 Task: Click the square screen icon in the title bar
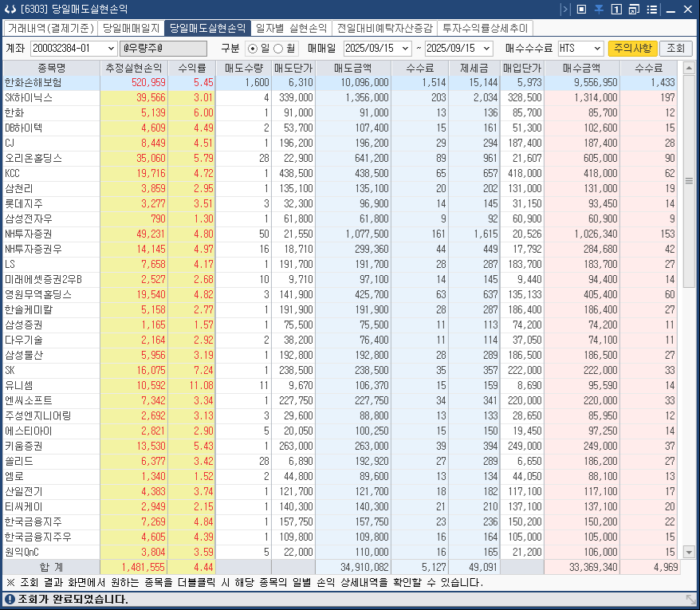coord(581,9)
